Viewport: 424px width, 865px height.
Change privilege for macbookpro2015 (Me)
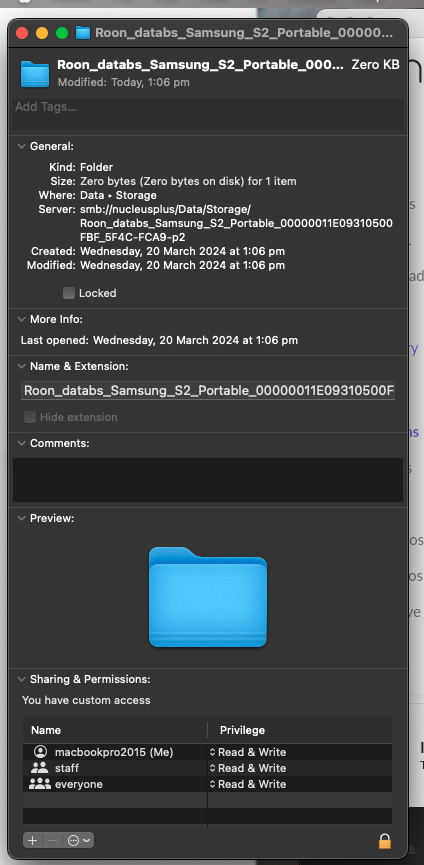click(248, 752)
